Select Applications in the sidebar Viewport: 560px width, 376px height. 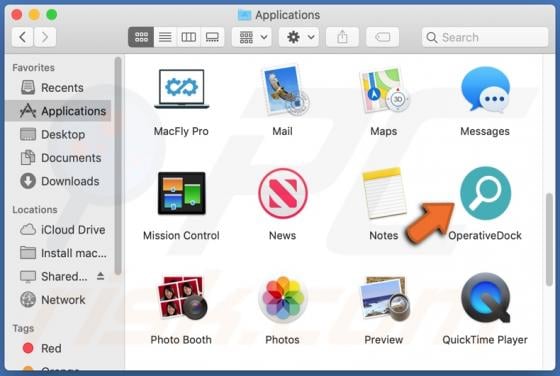click(58, 111)
